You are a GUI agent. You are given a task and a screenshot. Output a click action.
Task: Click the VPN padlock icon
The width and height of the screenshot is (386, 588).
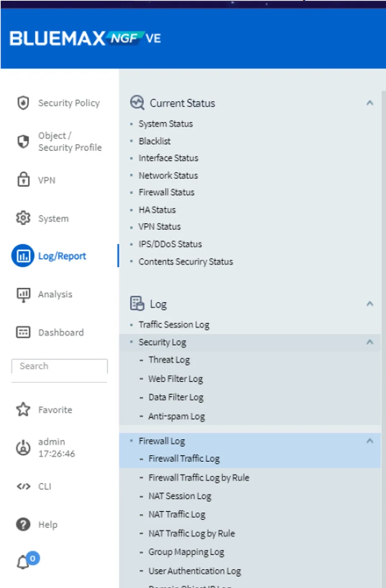point(23,179)
